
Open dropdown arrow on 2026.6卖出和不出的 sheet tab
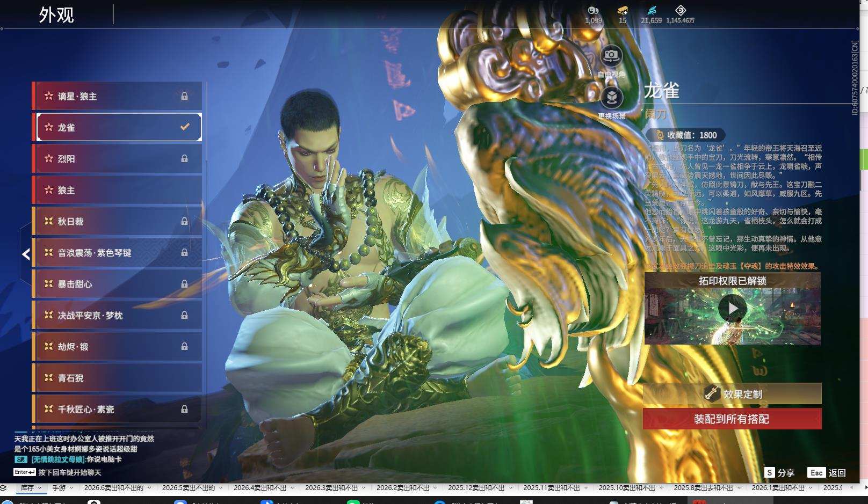(149, 488)
